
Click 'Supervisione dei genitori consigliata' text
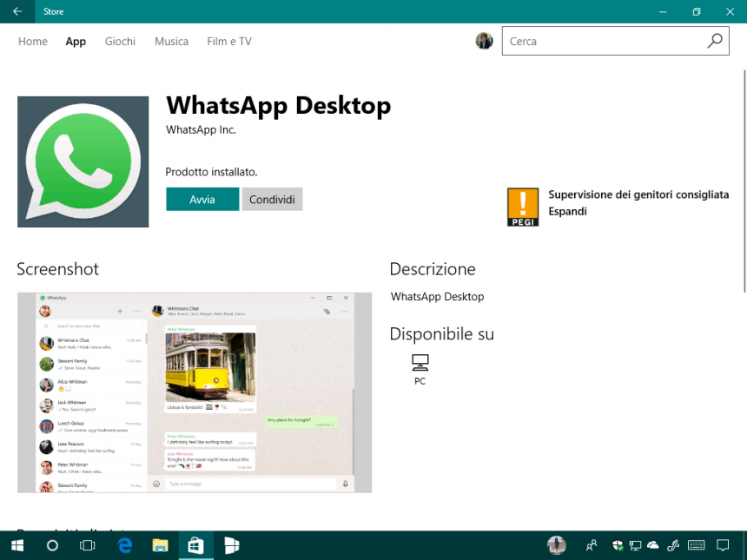638,194
